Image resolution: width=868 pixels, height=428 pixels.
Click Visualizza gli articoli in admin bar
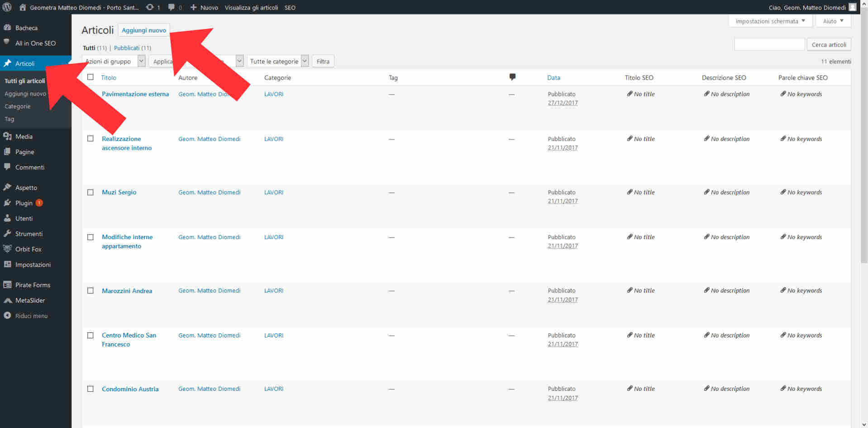pos(251,7)
